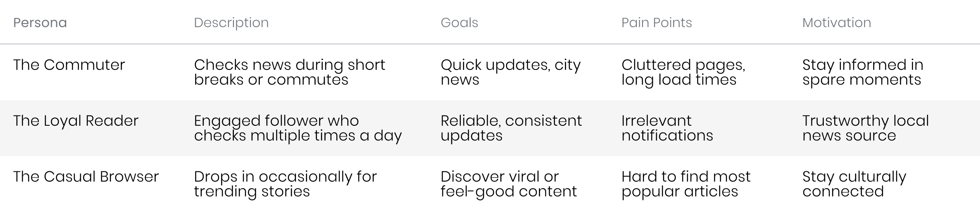Click the Pain Points column header

656,22
